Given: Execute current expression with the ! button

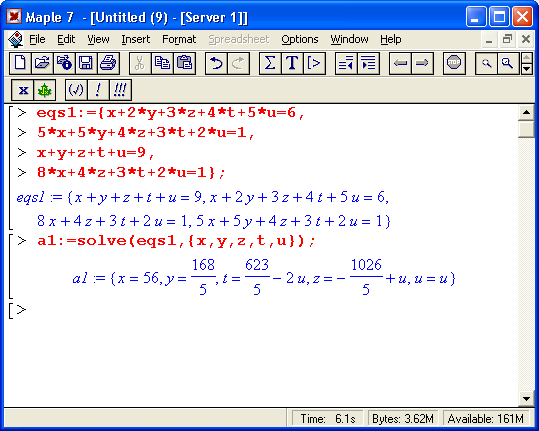Looking at the screenshot, I should click(98, 90).
